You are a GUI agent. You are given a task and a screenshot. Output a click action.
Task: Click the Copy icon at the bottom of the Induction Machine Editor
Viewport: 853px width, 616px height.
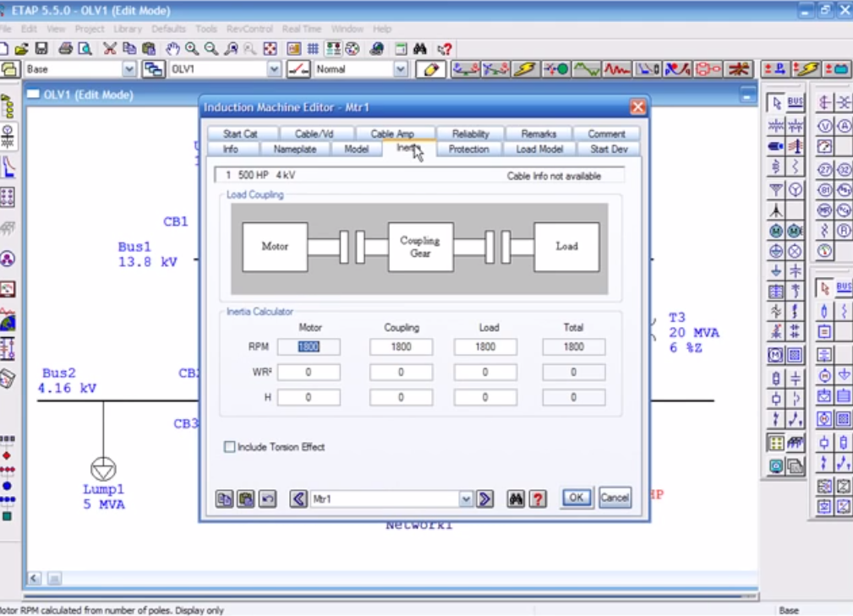[x=224, y=499]
